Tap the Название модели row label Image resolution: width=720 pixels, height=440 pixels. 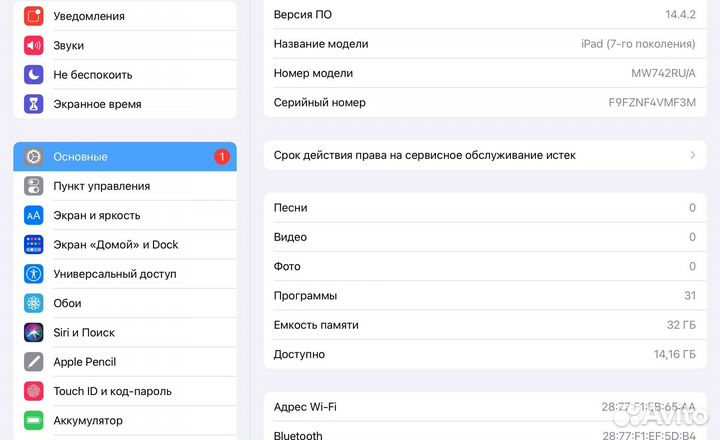click(321, 44)
